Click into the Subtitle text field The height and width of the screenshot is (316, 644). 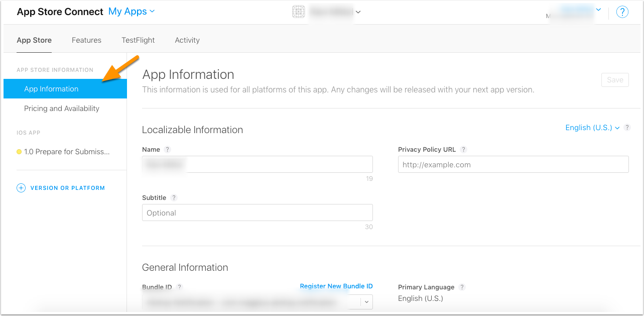pyautogui.click(x=257, y=213)
